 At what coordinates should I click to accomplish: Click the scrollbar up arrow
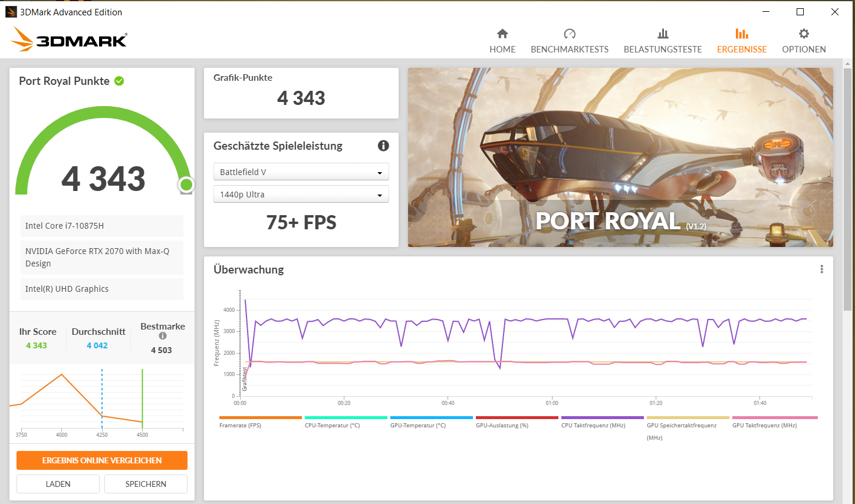click(847, 63)
